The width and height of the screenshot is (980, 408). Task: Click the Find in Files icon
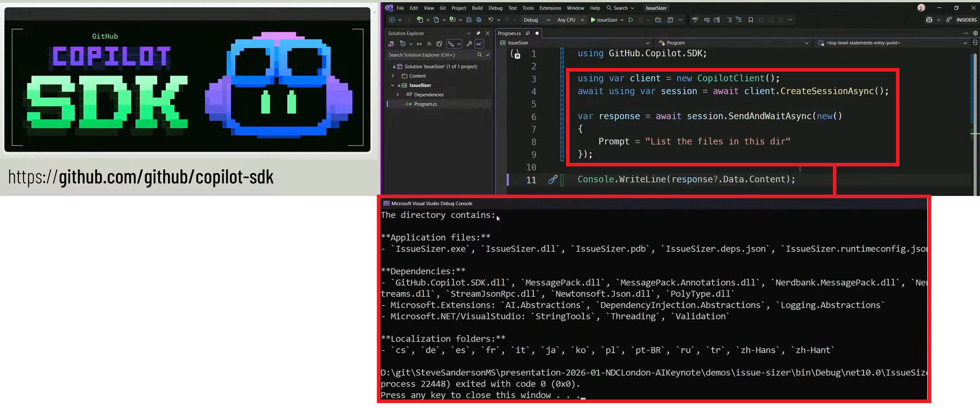[x=658, y=20]
